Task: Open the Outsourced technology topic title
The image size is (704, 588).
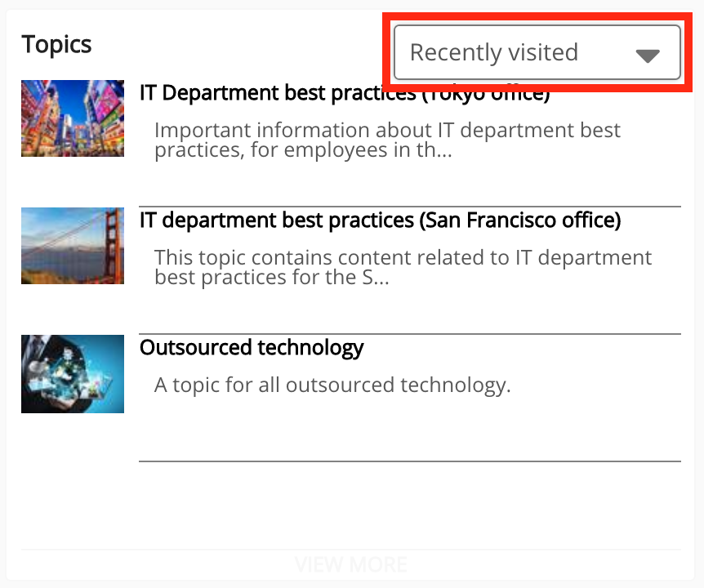Action: pos(252,348)
